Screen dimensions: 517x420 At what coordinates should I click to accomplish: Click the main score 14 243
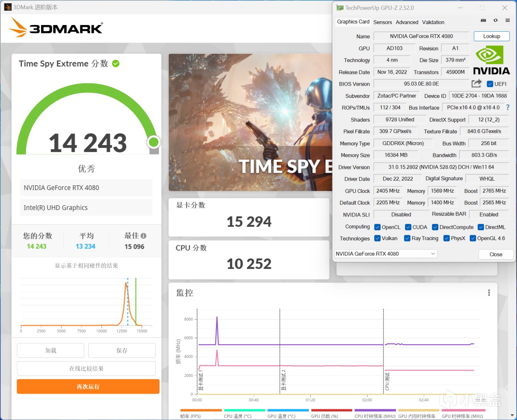tap(88, 143)
